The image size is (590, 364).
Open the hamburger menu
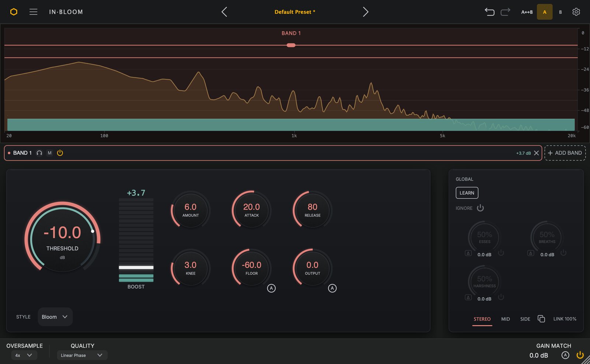coord(33,12)
